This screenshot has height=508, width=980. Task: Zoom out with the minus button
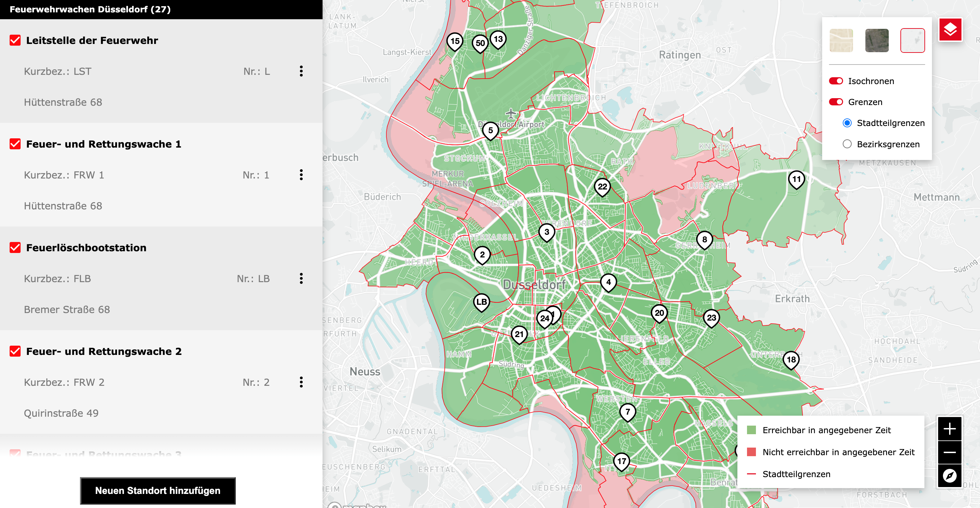(x=949, y=452)
